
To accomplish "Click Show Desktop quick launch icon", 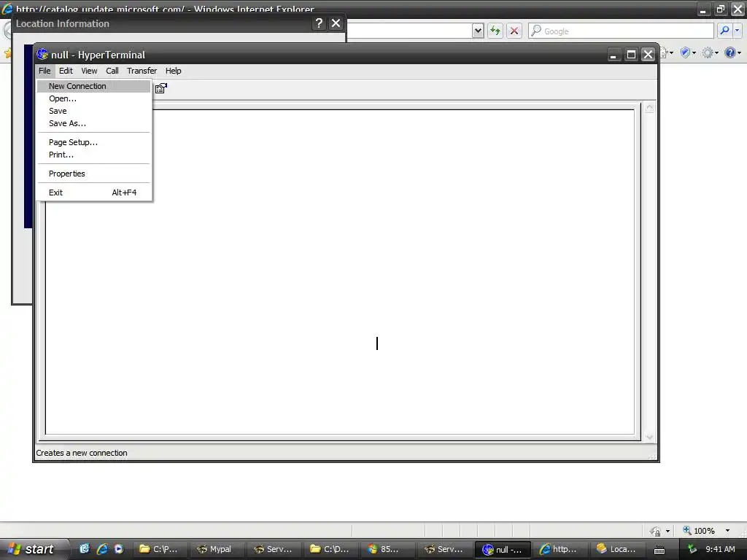I will point(85,549).
